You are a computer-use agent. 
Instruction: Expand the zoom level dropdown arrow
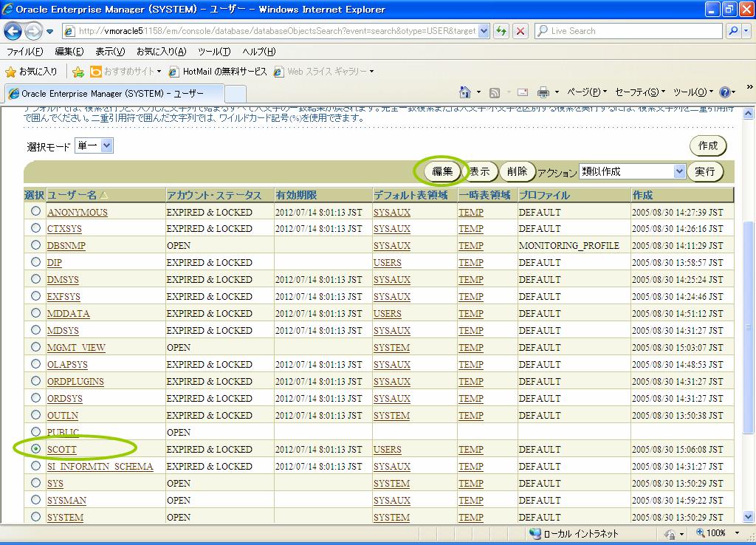coord(737,533)
